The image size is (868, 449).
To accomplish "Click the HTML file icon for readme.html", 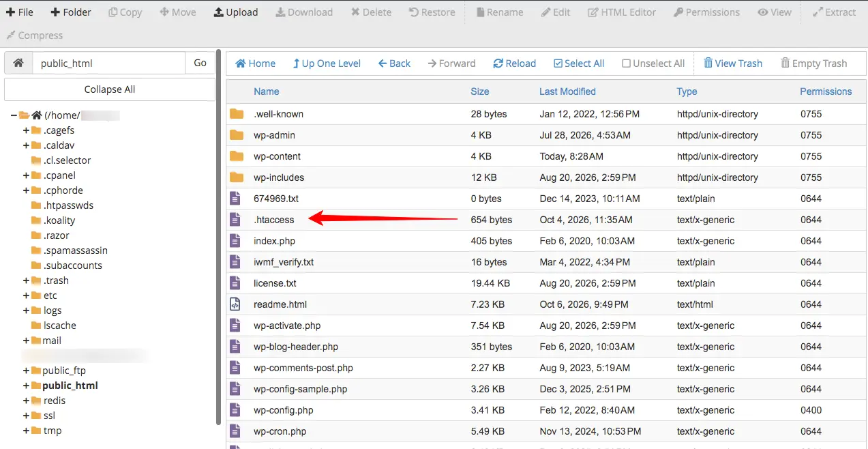I will pyautogui.click(x=235, y=304).
